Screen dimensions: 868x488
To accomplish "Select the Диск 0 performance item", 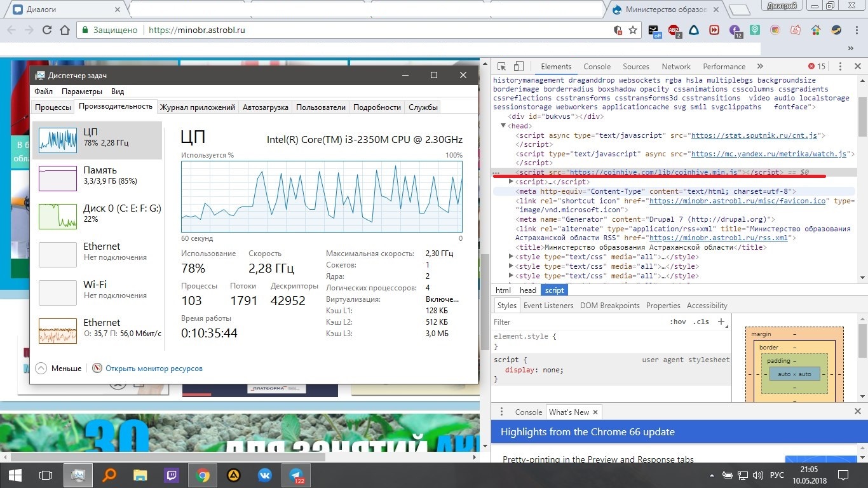I will pyautogui.click(x=97, y=216).
